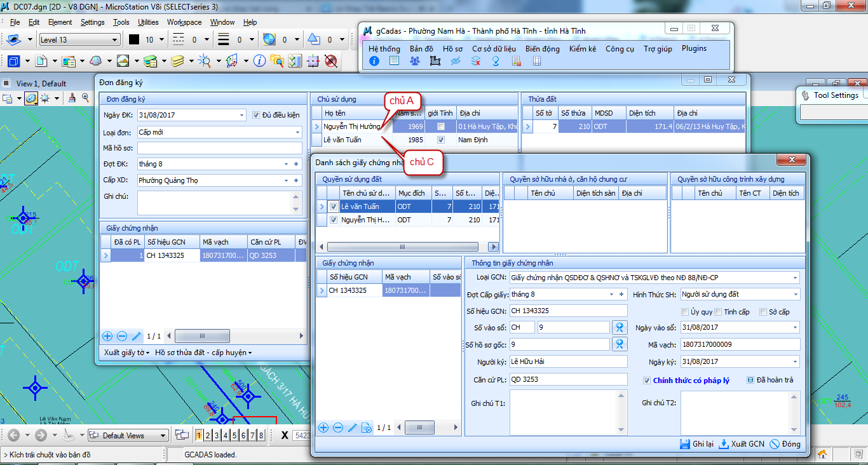Enable the Ủy quy checkbox
Viewport: 868px width, 465px height.
[x=685, y=312]
